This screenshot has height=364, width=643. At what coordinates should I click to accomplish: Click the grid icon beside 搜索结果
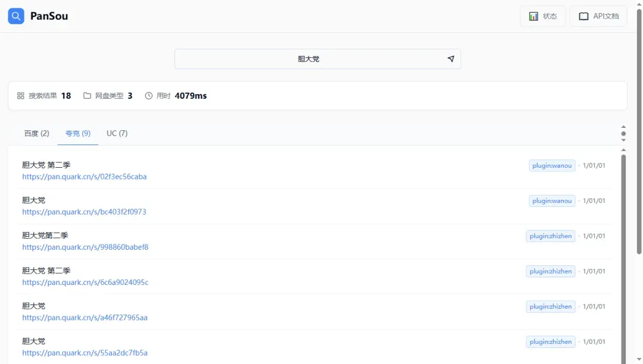(x=21, y=96)
